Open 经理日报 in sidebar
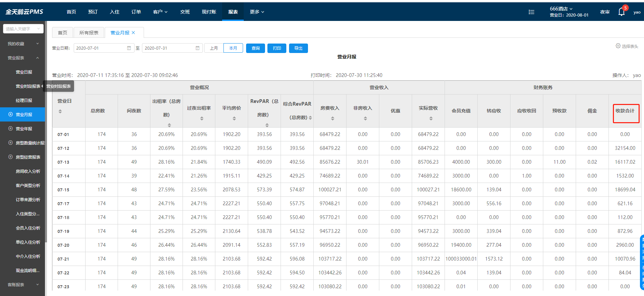Image resolution: width=644 pixels, height=296 pixels. click(x=24, y=100)
